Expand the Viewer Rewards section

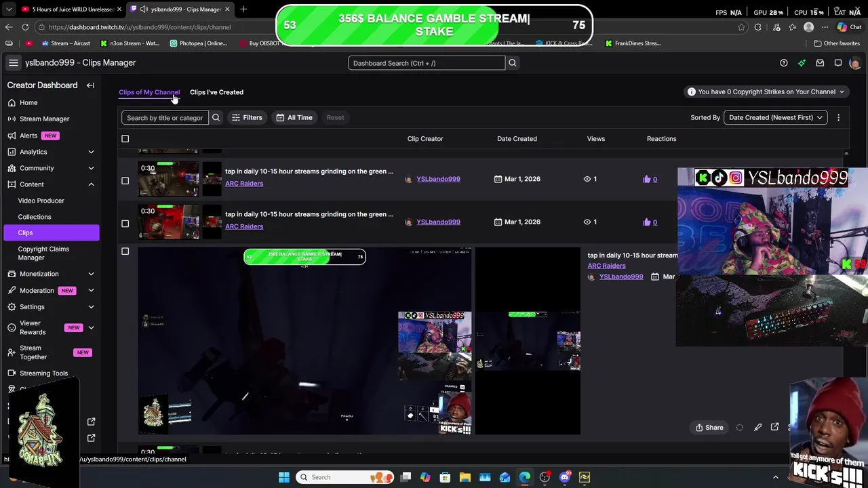(x=91, y=327)
